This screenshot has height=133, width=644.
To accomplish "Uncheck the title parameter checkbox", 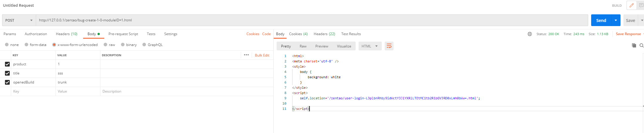I will [x=7, y=73].
